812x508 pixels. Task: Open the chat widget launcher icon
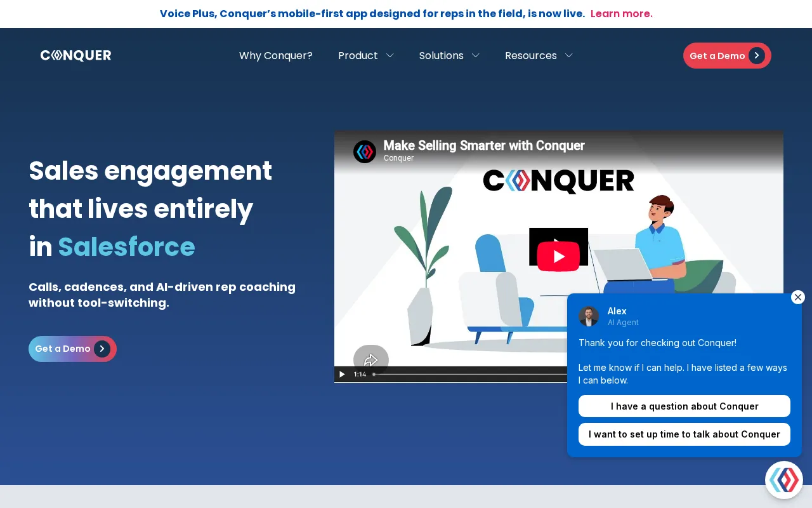point(784,480)
